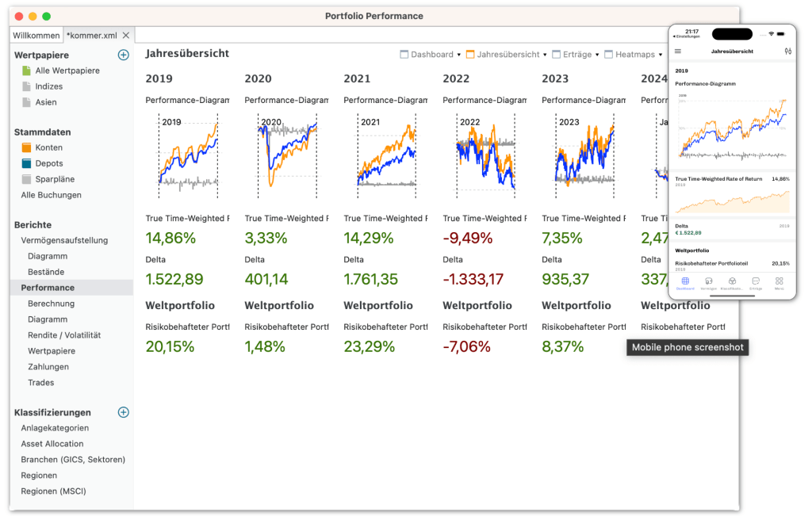Select Performance under Berichte in the sidebar
812x516 pixels.
point(48,288)
